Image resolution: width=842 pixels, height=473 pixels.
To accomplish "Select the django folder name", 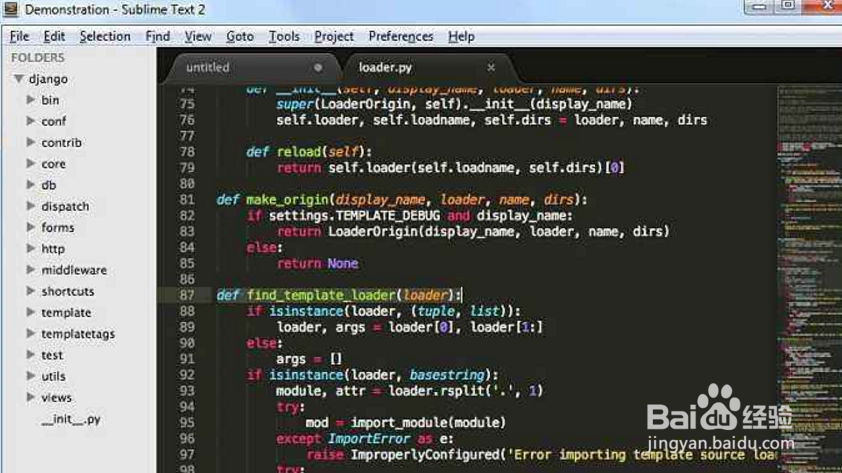I will [x=48, y=79].
